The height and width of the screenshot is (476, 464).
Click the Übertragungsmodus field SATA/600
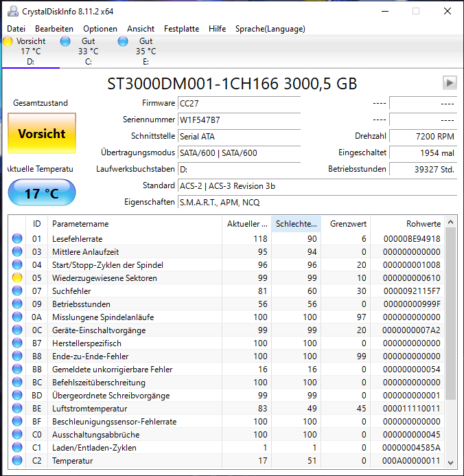coord(239,152)
